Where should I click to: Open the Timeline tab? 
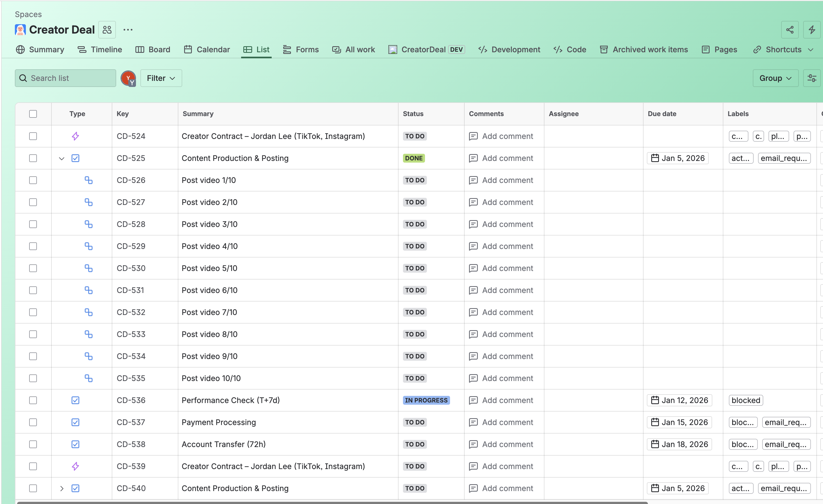[100, 50]
